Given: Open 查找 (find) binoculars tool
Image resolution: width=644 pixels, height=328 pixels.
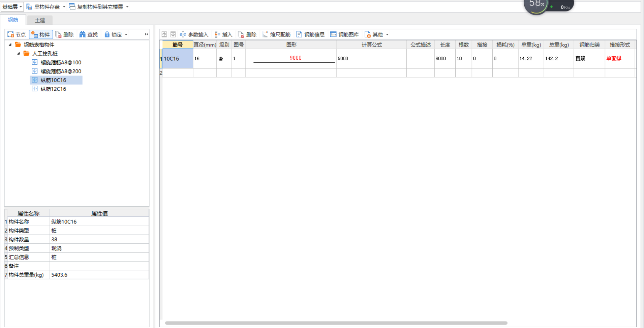Looking at the screenshot, I should (88, 35).
